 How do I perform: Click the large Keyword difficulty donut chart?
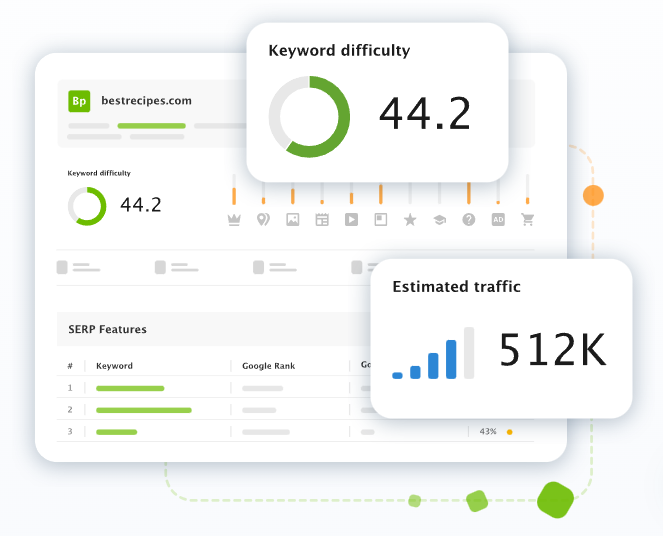309,116
